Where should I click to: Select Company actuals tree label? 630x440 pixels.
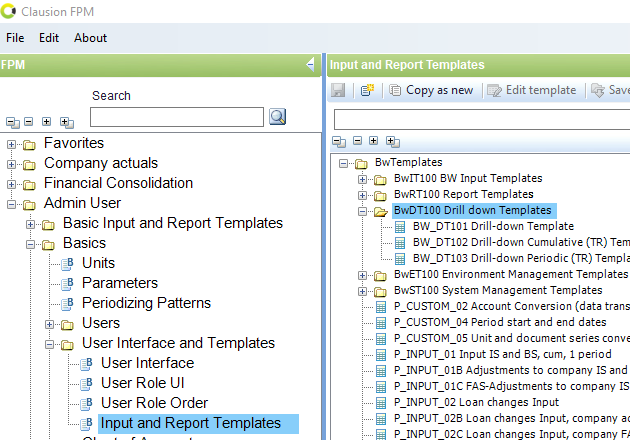[101, 163]
